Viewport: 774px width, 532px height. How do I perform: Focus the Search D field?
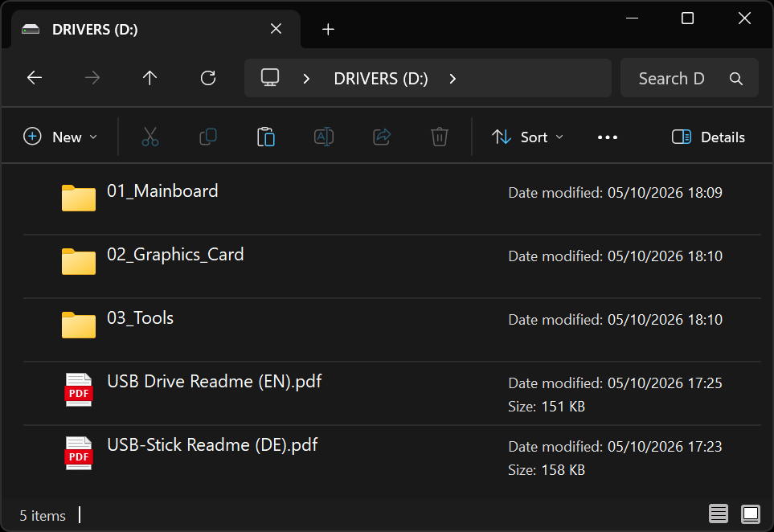tap(689, 78)
